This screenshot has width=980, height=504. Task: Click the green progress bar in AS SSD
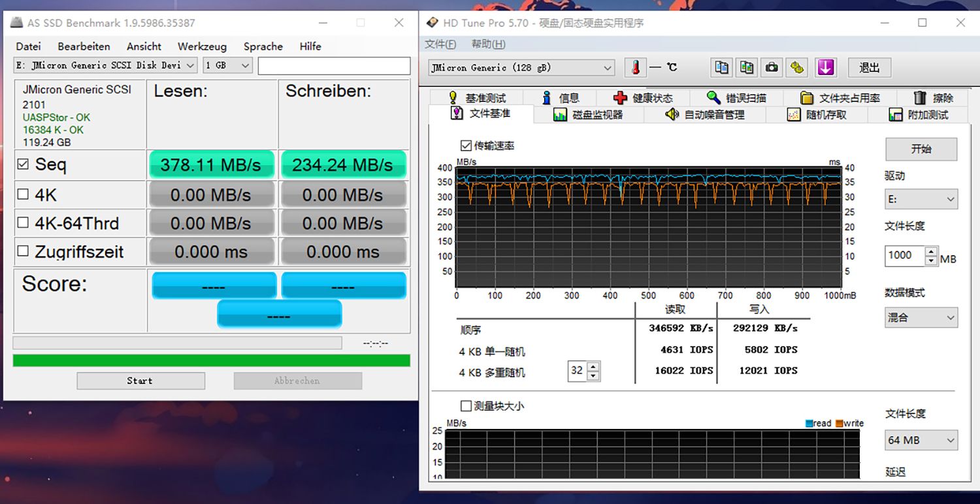211,360
